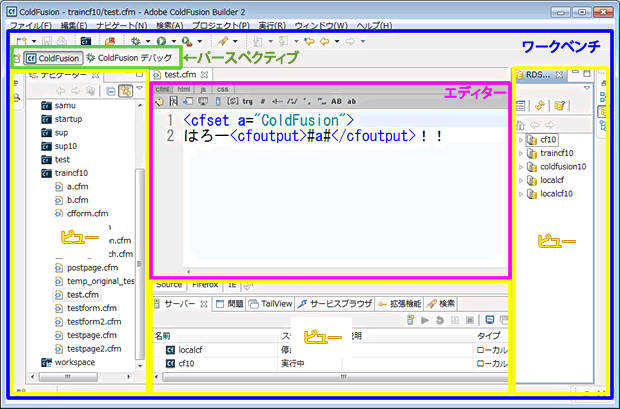Click the Debug bug icon in main toolbar
Screen dimensions: 620x409
(x=136, y=41)
